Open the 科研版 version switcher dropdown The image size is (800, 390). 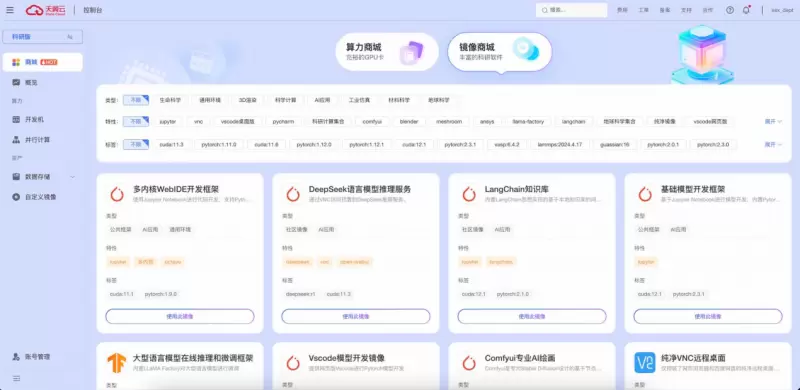[42, 37]
